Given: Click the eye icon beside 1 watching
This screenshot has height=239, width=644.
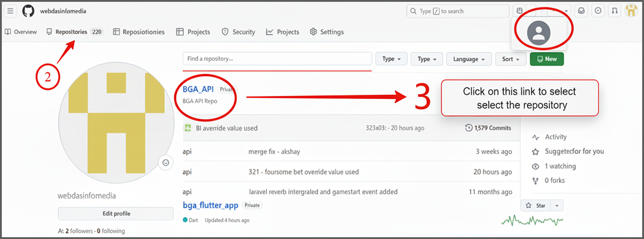Looking at the screenshot, I should [536, 166].
